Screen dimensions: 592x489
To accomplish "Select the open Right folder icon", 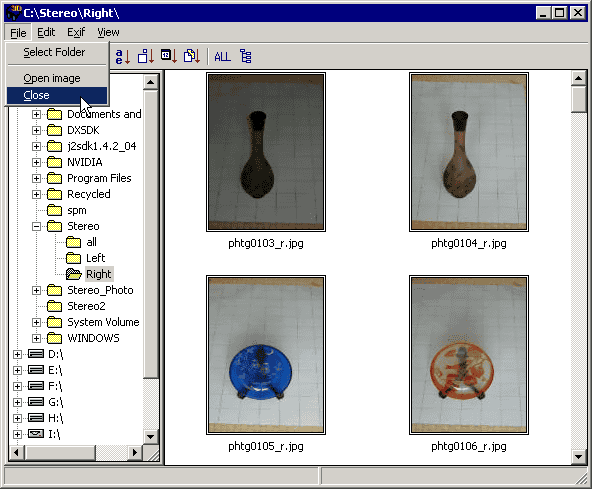I will [x=74, y=274].
